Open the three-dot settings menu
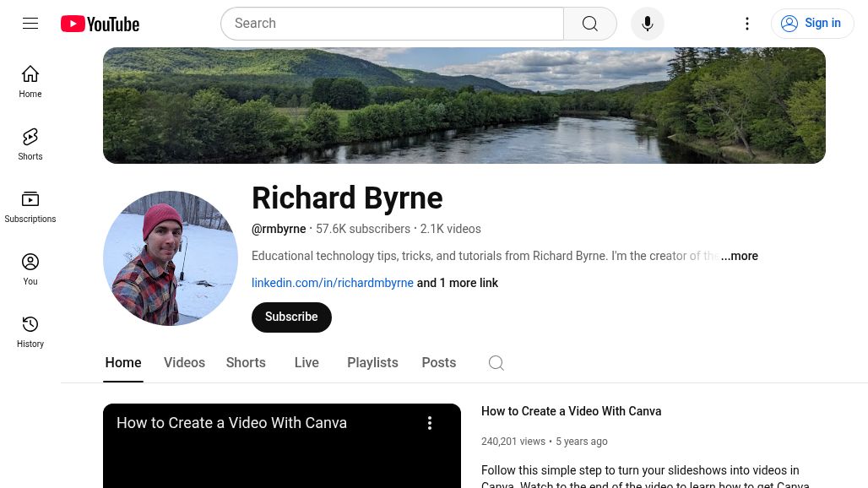The height and width of the screenshot is (488, 868). [x=747, y=24]
